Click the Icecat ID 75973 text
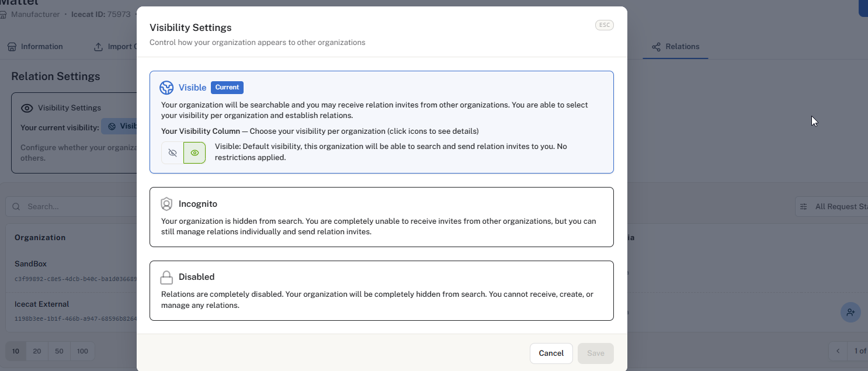Screen dimensions: 868x371 tap(100, 14)
